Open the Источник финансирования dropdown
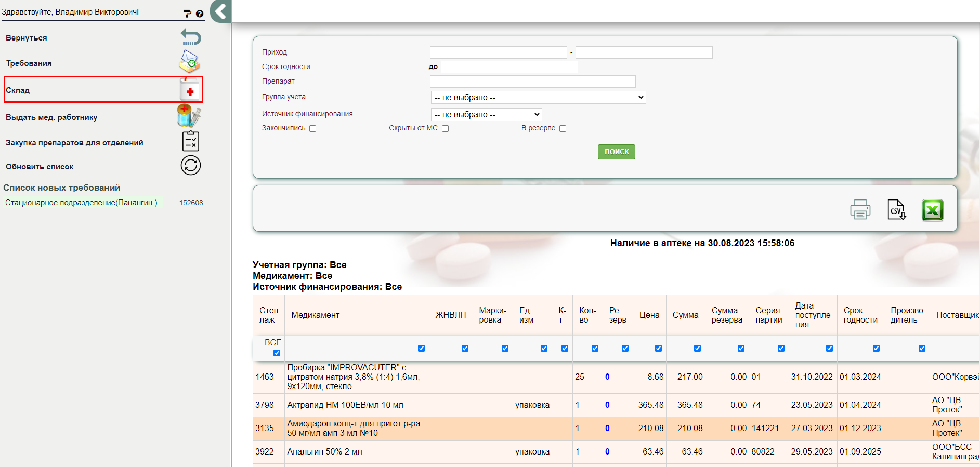The width and height of the screenshot is (980, 467). point(486,114)
